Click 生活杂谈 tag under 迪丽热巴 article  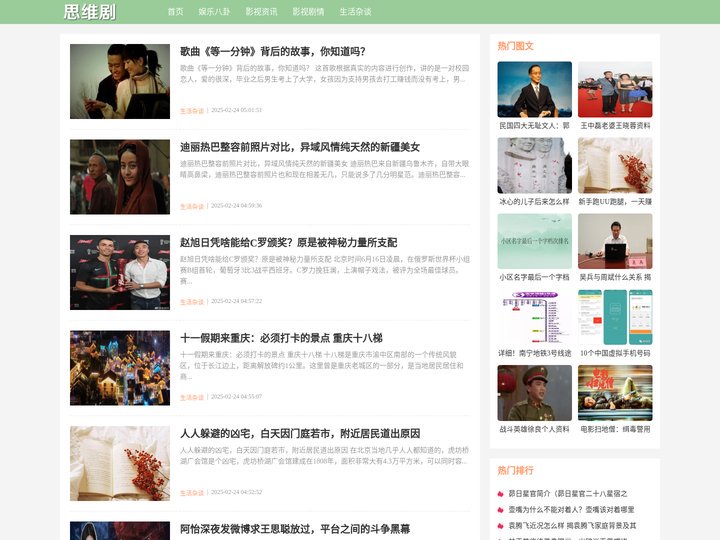191,206
